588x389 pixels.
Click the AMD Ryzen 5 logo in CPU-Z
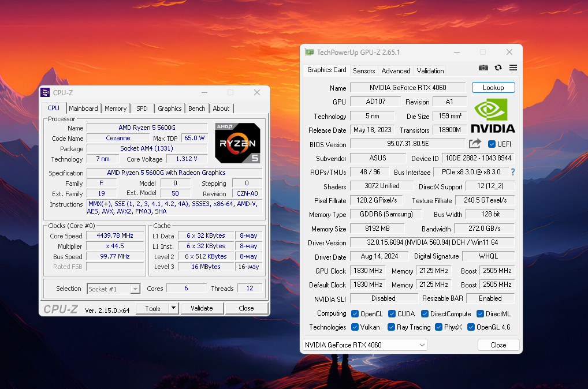[238, 143]
